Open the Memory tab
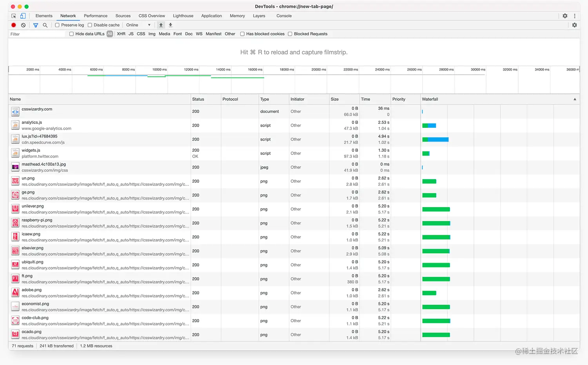The image size is (588, 365). coord(237,16)
